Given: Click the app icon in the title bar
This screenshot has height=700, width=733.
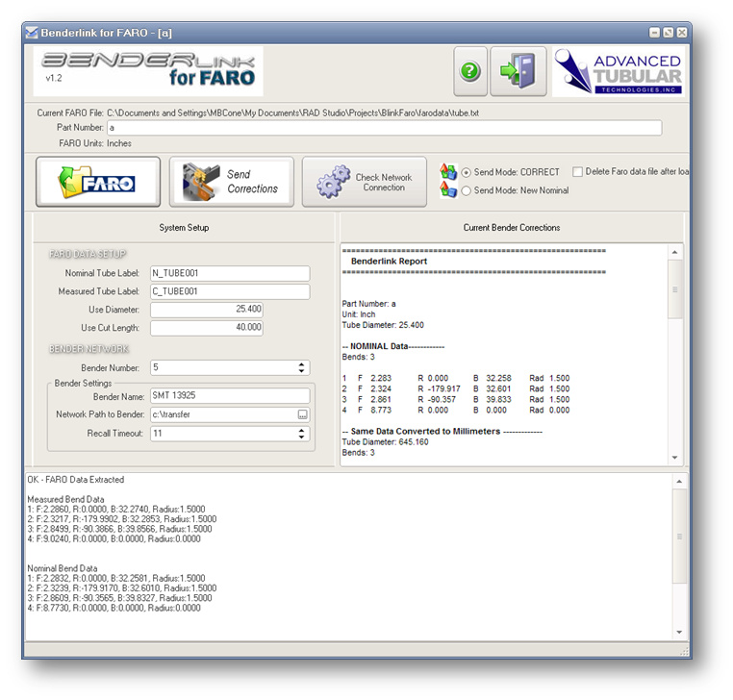Looking at the screenshot, I should click(32, 33).
